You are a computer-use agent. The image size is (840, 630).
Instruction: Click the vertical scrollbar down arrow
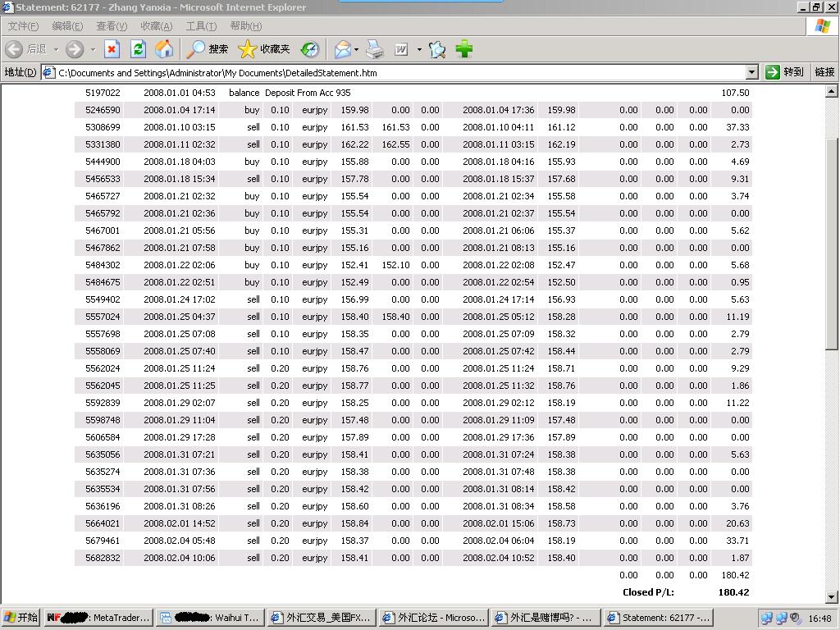coord(832,597)
